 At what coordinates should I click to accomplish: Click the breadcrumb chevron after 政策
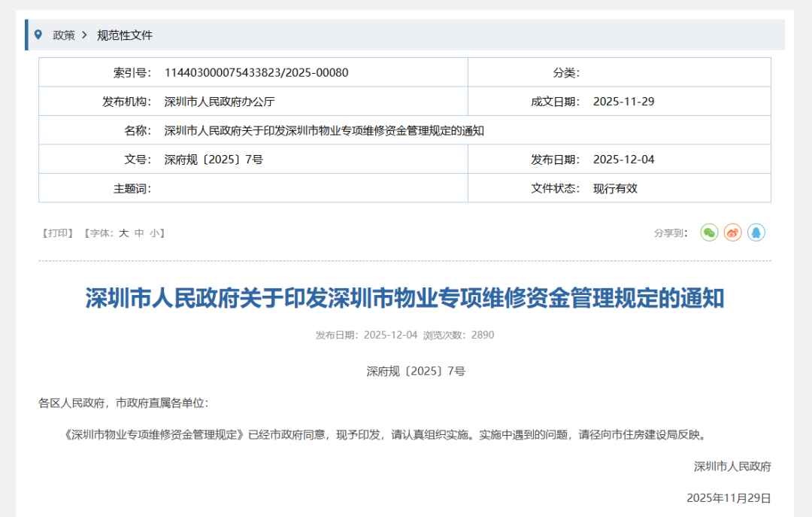pyautogui.click(x=84, y=35)
